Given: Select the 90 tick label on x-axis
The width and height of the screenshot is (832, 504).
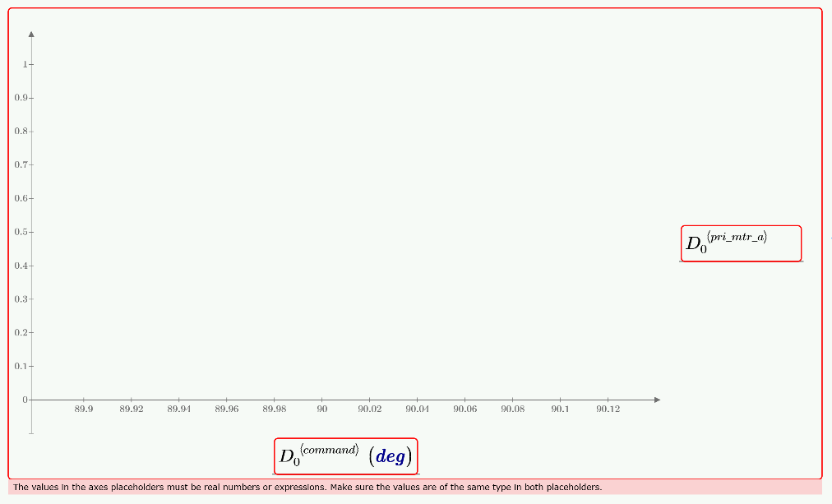Looking at the screenshot, I should 321,408.
